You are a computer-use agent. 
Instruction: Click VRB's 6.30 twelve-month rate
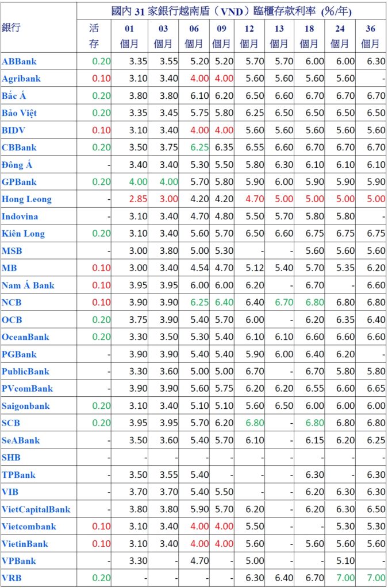(254, 578)
